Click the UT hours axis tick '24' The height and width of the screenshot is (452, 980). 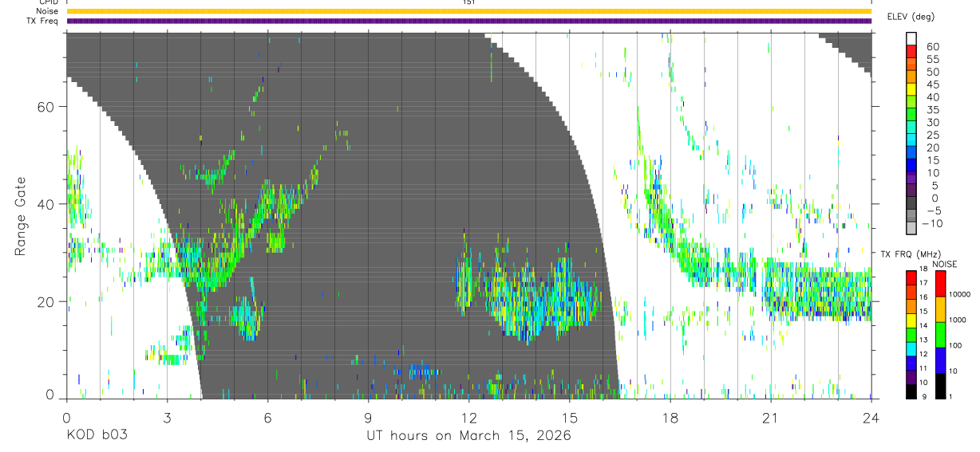[x=871, y=417]
